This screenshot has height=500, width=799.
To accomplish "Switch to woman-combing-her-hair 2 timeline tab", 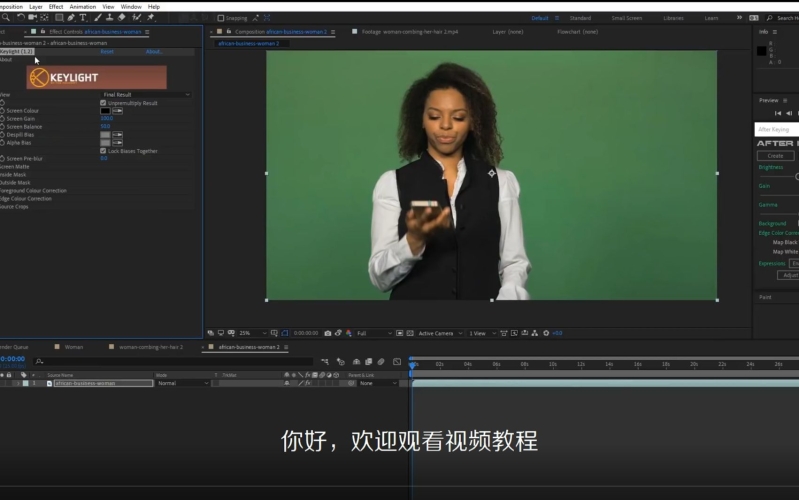I will point(150,347).
